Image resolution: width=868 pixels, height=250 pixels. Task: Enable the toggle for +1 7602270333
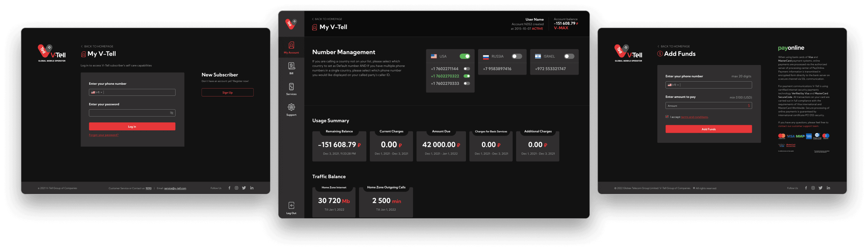[467, 83]
